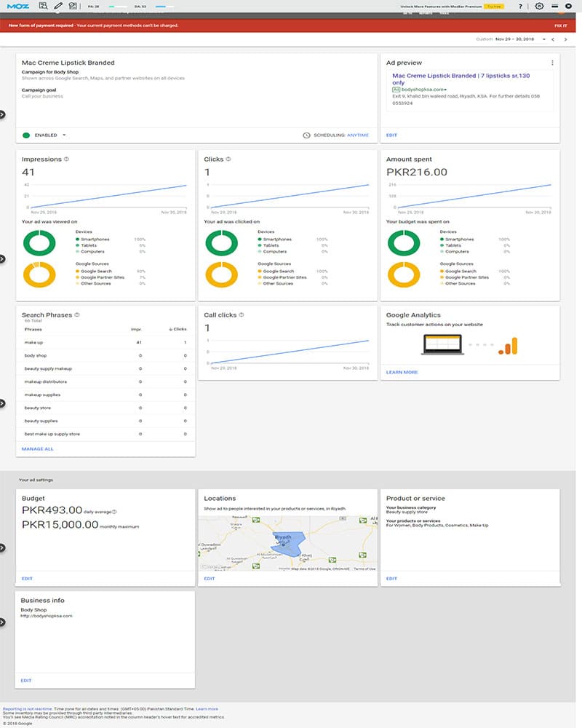
Task: Select the 'beauty supplies' phrase row
Action: coord(105,421)
